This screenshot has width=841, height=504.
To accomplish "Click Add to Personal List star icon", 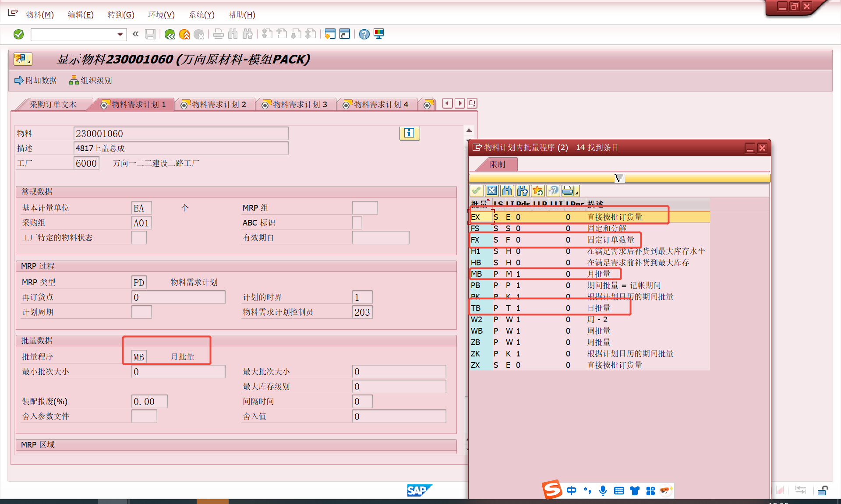I will tap(537, 190).
